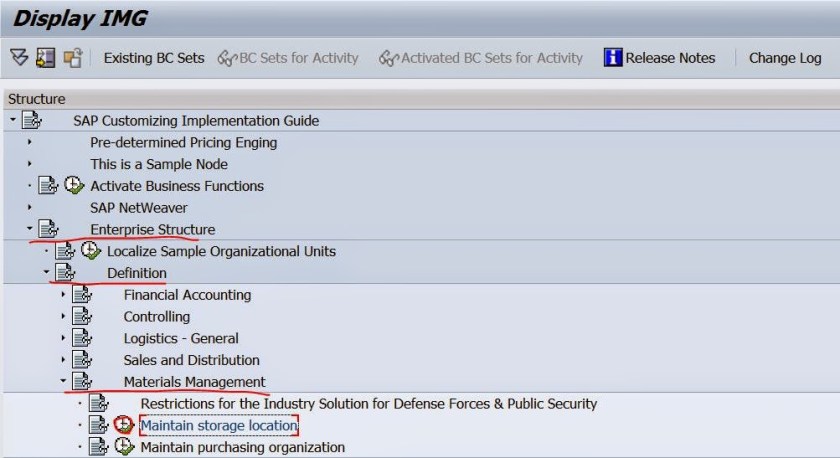Open documentation icon for Enterprise Structure
840x458 pixels.
pyautogui.click(x=48, y=230)
